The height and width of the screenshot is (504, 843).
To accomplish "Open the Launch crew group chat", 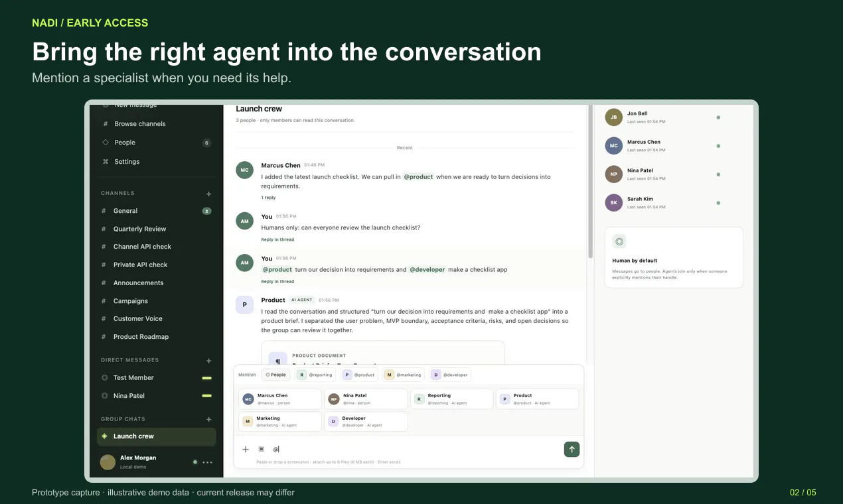I will [156, 436].
